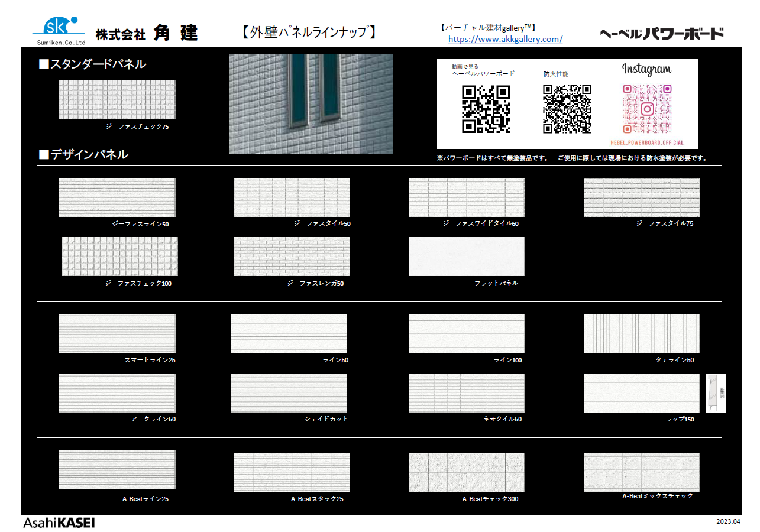Select the ジーファスレンガ50 panel sample
Screen dimensions: 760x532
[x=292, y=257]
